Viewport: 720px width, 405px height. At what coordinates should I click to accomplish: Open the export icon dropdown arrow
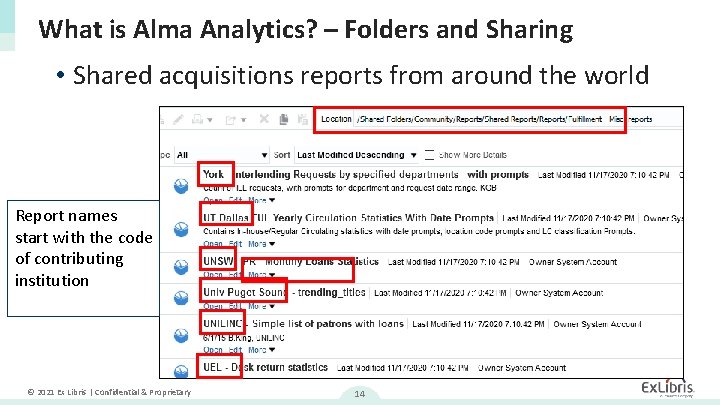point(244,120)
